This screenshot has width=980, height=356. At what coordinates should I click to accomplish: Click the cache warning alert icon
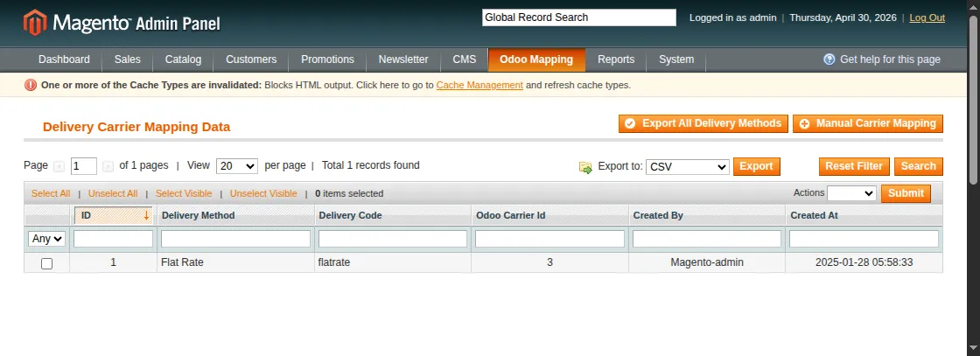click(x=30, y=85)
